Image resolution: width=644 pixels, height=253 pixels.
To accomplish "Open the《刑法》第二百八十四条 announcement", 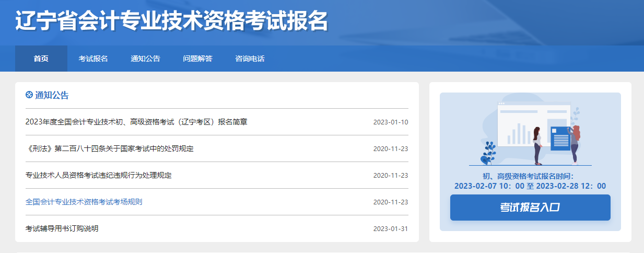I will tap(109, 148).
